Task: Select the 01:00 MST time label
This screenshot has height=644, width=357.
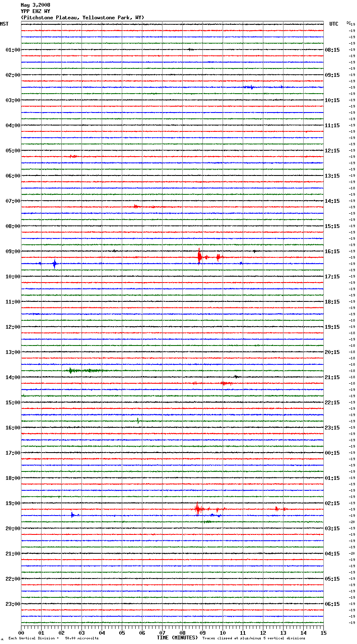Action: [13, 50]
